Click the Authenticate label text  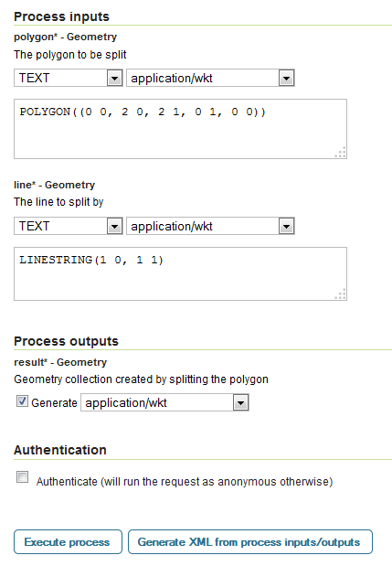(185, 482)
